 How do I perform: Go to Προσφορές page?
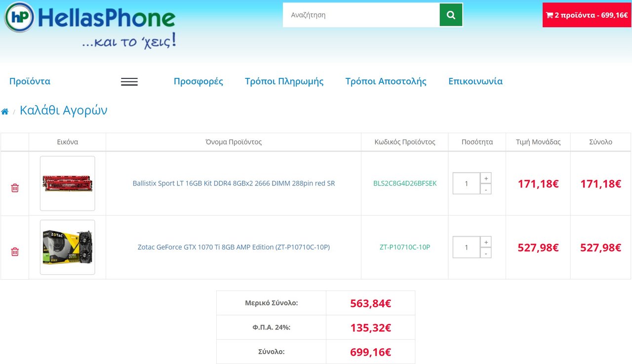click(x=198, y=81)
